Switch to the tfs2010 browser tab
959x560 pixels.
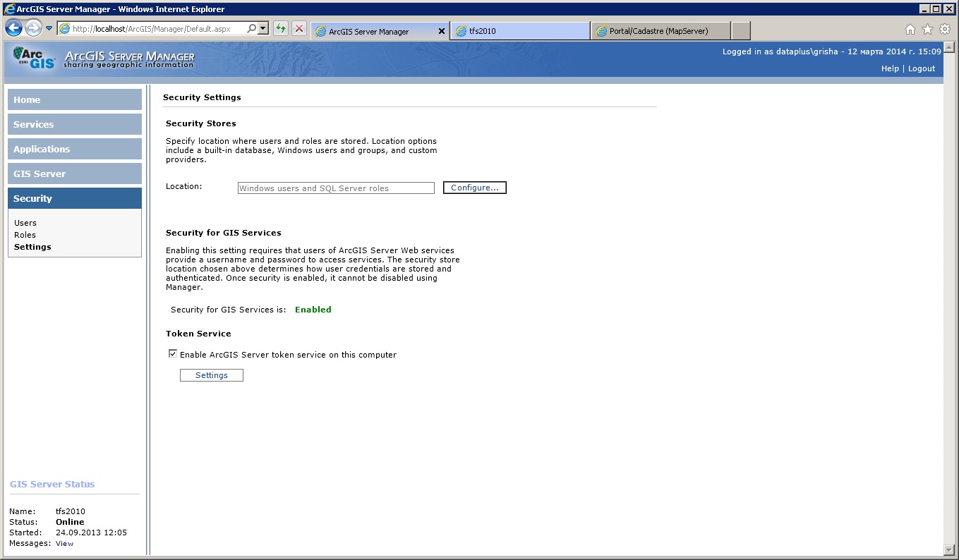coord(521,31)
